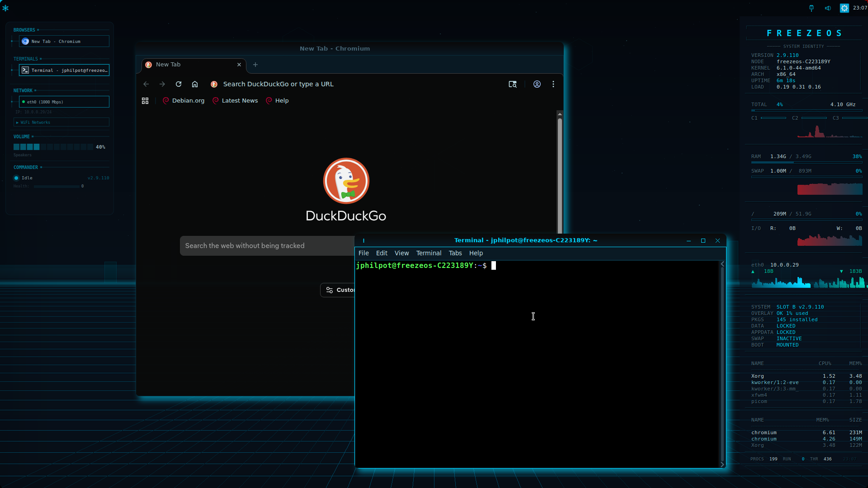Click the Chromium back arrow
The width and height of the screenshot is (868, 488).
[x=146, y=84]
